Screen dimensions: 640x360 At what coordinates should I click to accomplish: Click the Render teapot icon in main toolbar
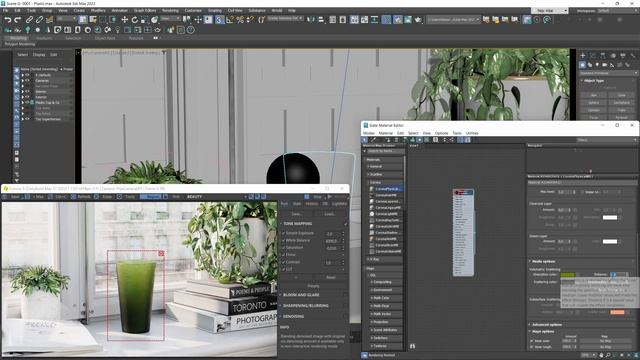point(418,20)
